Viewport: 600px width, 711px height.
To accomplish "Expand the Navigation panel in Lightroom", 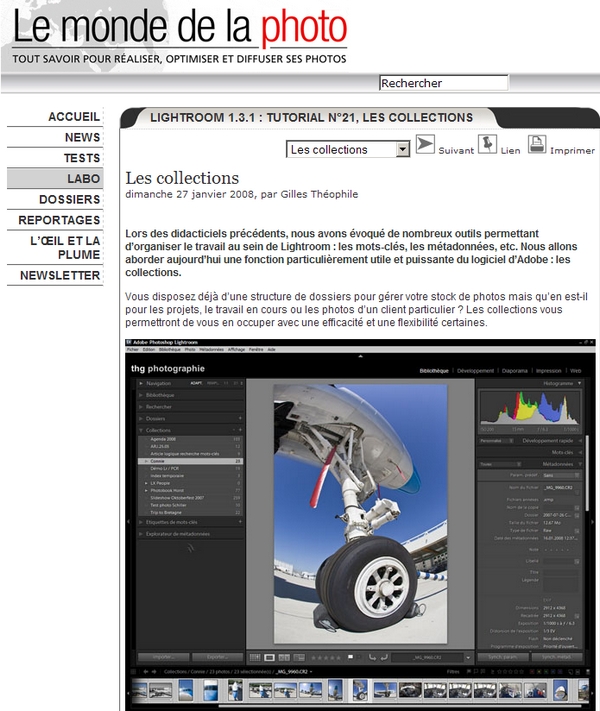I will click(x=141, y=383).
